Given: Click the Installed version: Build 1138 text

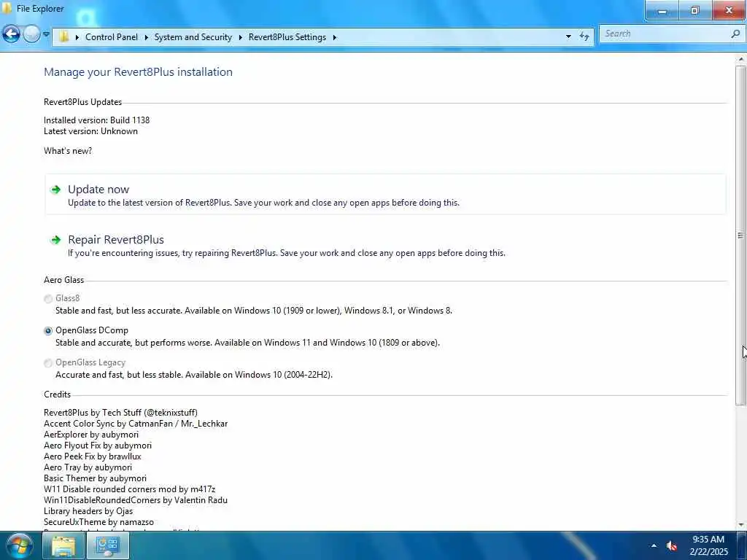Looking at the screenshot, I should tap(97, 120).
